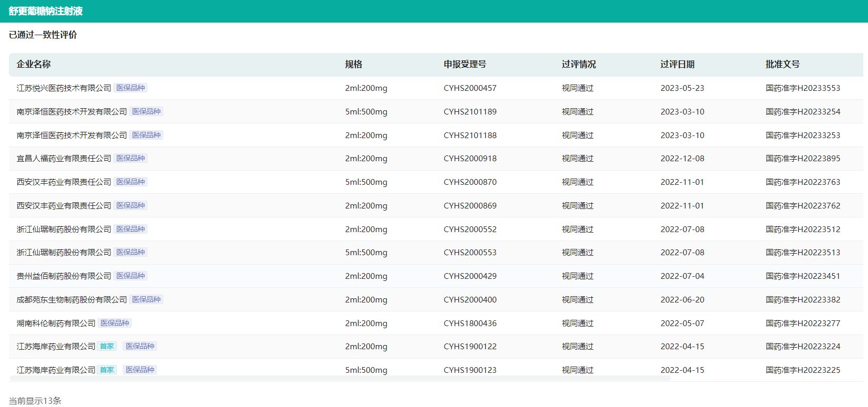Click 医保品种 tag beside 湖南科伦制药有限公司
Viewport: 868px width, 407px height.
pyautogui.click(x=115, y=323)
